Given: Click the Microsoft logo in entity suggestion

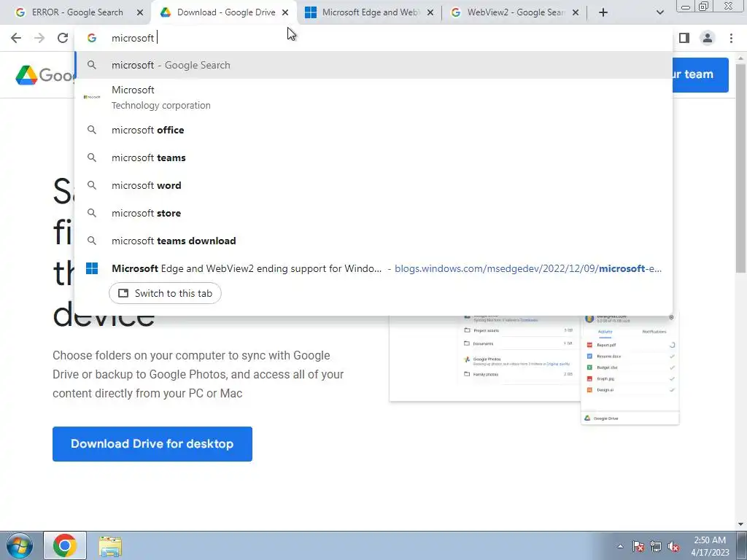Looking at the screenshot, I should tap(92, 97).
